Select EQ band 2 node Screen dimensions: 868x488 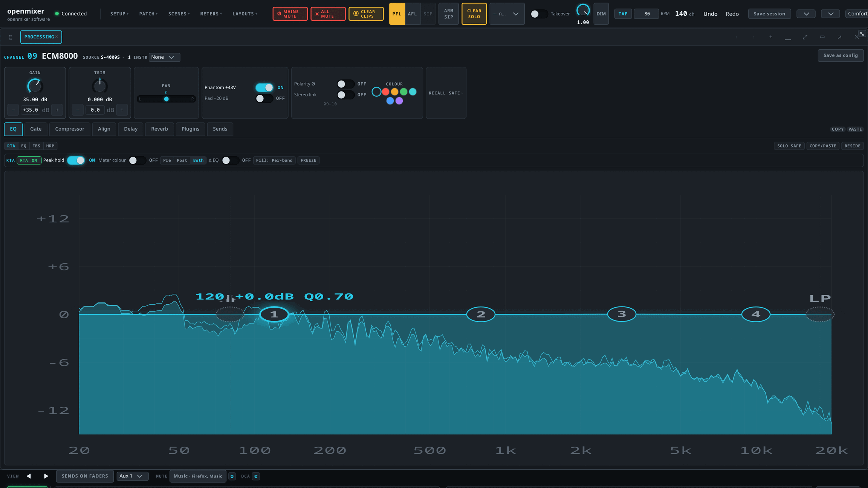(x=481, y=314)
